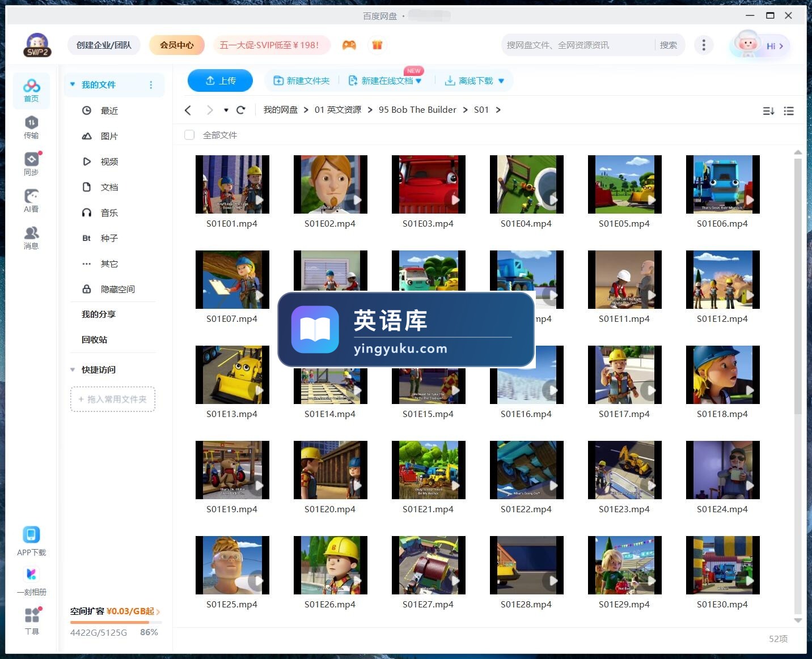
Task: Select the S01E01.mp4 thumbnail
Action: [x=232, y=184]
